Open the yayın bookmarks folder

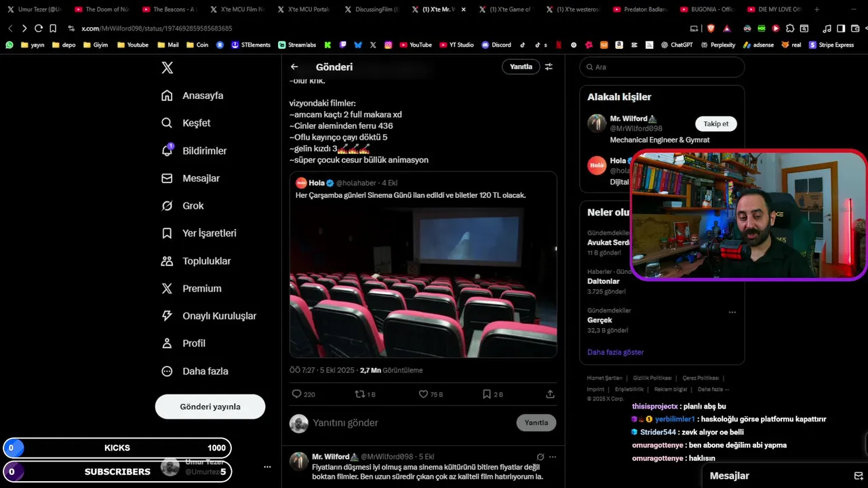(33, 45)
